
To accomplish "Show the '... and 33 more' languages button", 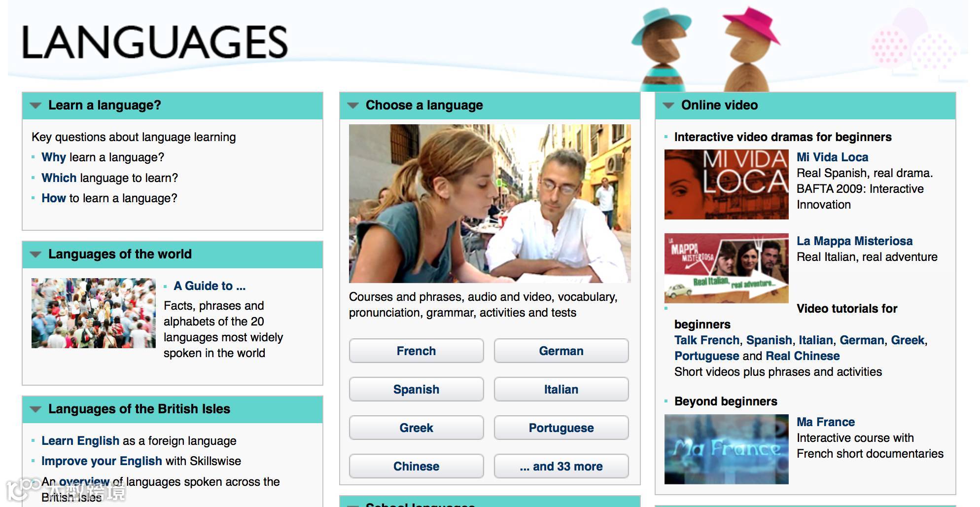I will point(561,466).
